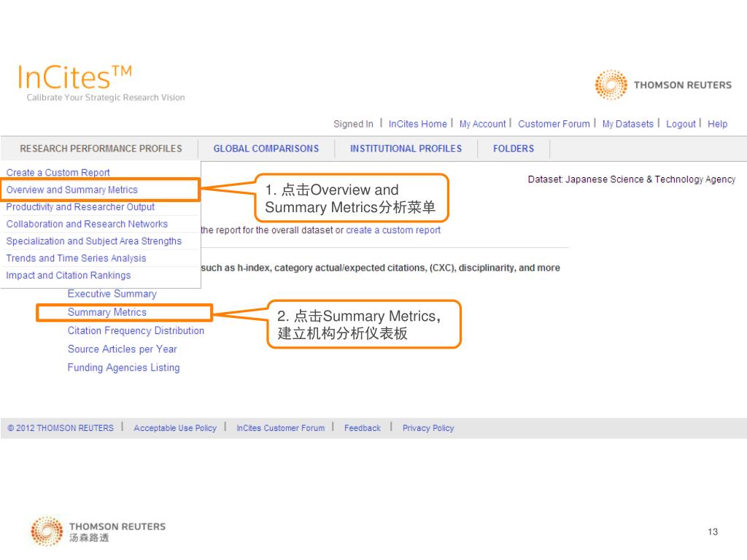Log out via Logout link

coord(681,124)
